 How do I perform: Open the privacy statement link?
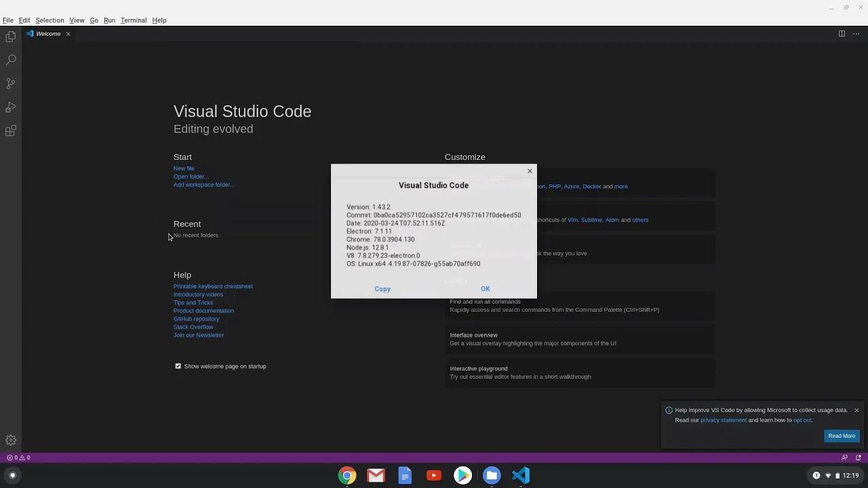(724, 420)
